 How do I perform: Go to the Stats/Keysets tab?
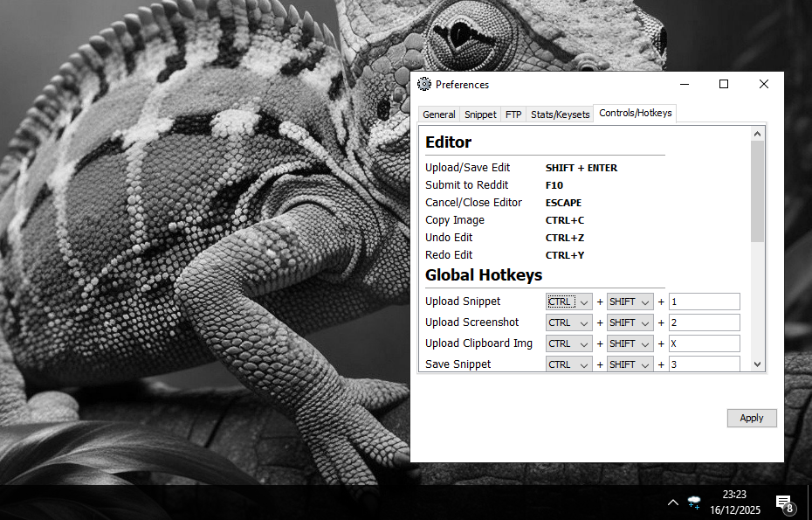(559, 114)
